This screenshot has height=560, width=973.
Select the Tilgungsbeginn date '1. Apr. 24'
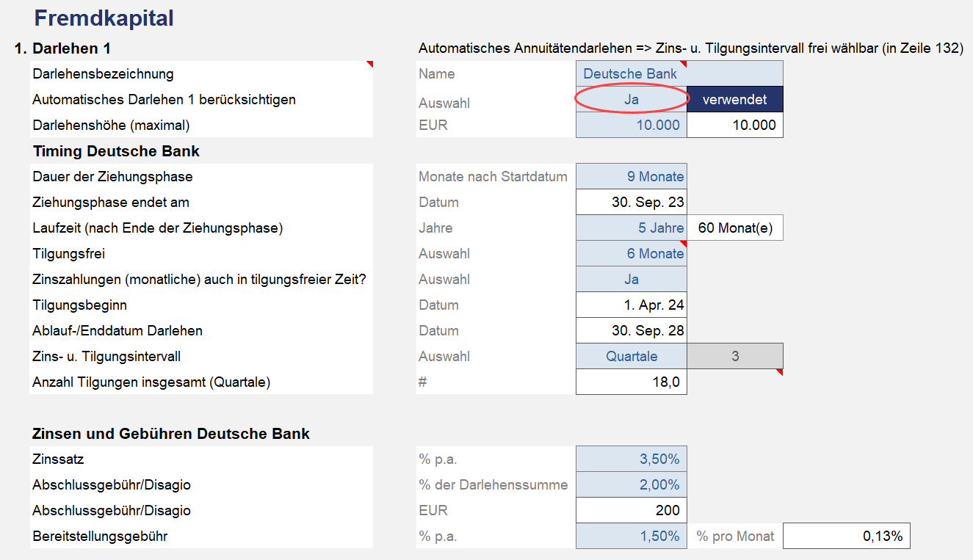click(632, 305)
